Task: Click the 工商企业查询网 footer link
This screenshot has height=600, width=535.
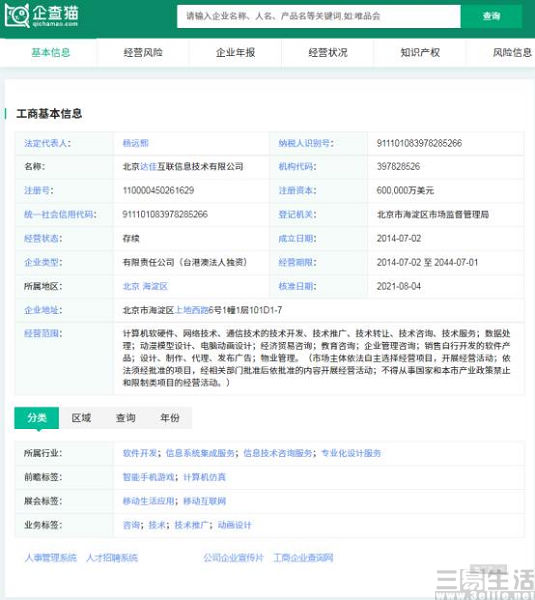Action: [x=303, y=558]
